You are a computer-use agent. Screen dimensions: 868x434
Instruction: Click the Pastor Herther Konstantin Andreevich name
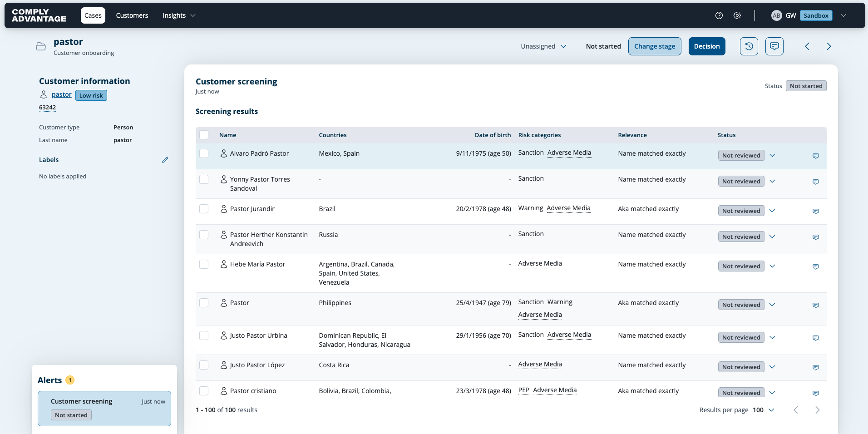click(x=269, y=239)
